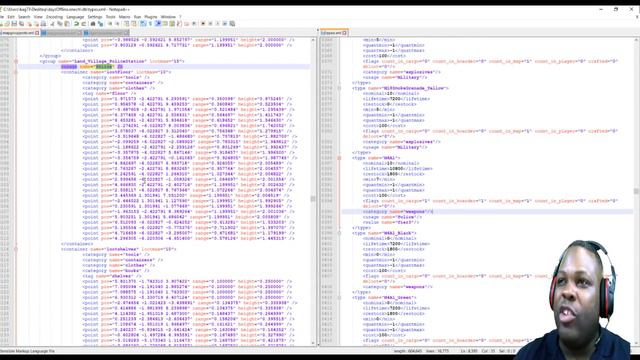Click right pane vertical scrollbar thumb
This screenshot has width=640, height=360.
click(636, 191)
